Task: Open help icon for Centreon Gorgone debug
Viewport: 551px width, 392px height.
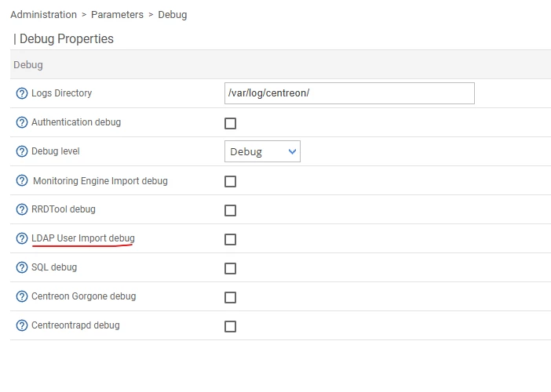Action: 22,296
